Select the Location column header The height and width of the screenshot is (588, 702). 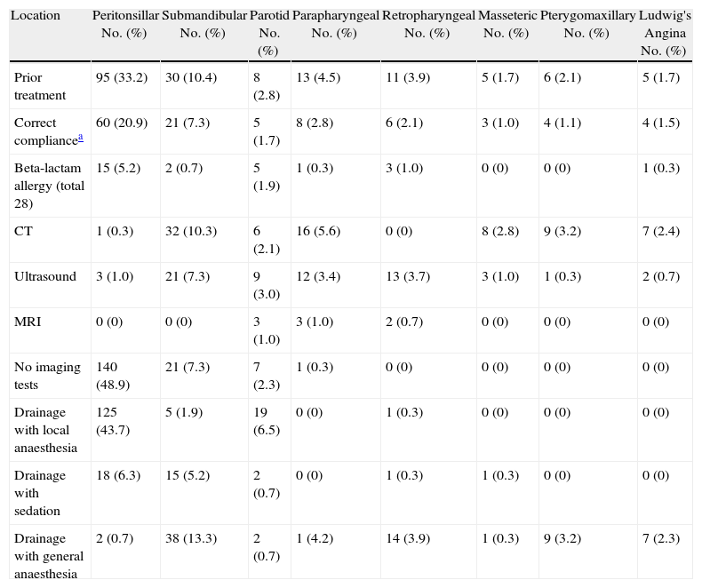[x=36, y=15]
